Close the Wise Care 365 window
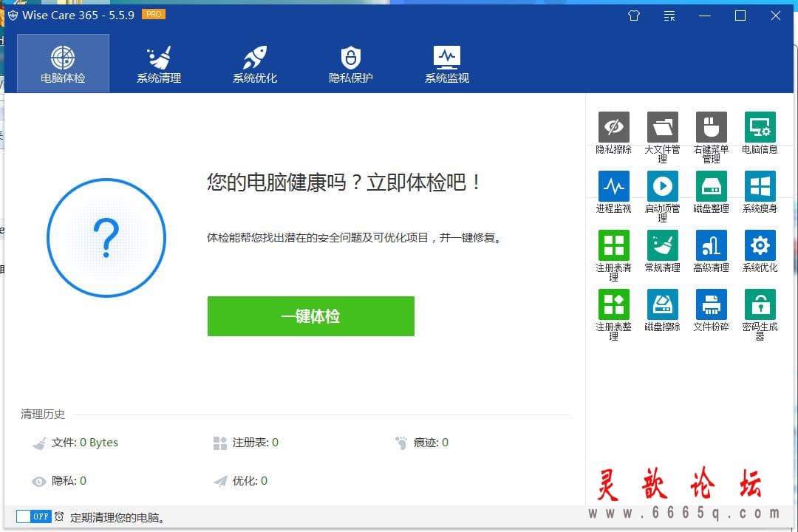This screenshot has width=798, height=532. pyautogui.click(x=776, y=16)
